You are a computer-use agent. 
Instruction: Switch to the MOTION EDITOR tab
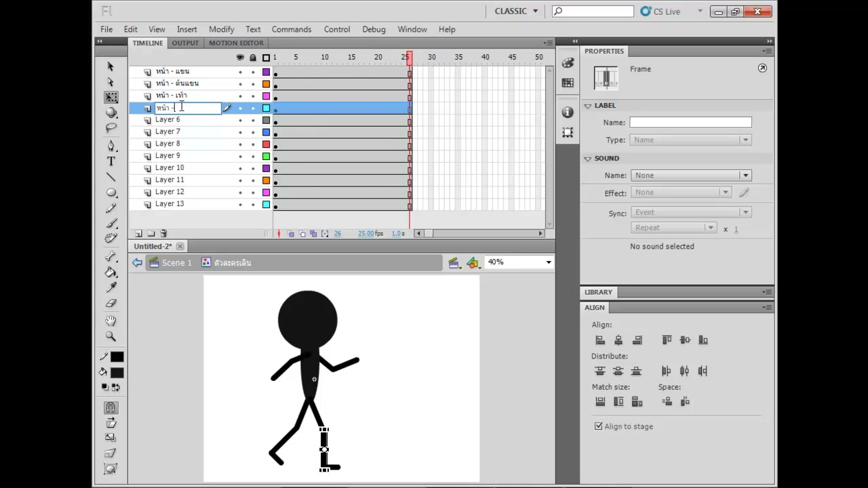(x=236, y=43)
